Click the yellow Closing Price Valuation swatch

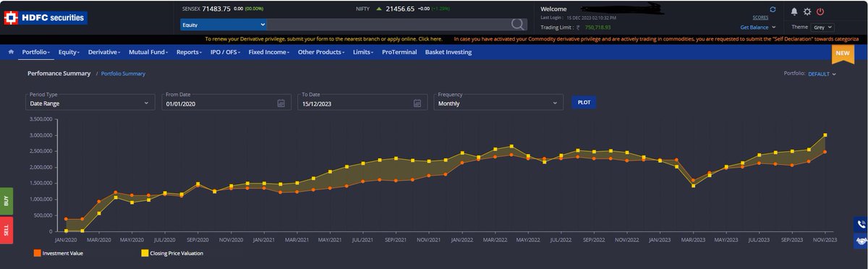pyautogui.click(x=145, y=253)
